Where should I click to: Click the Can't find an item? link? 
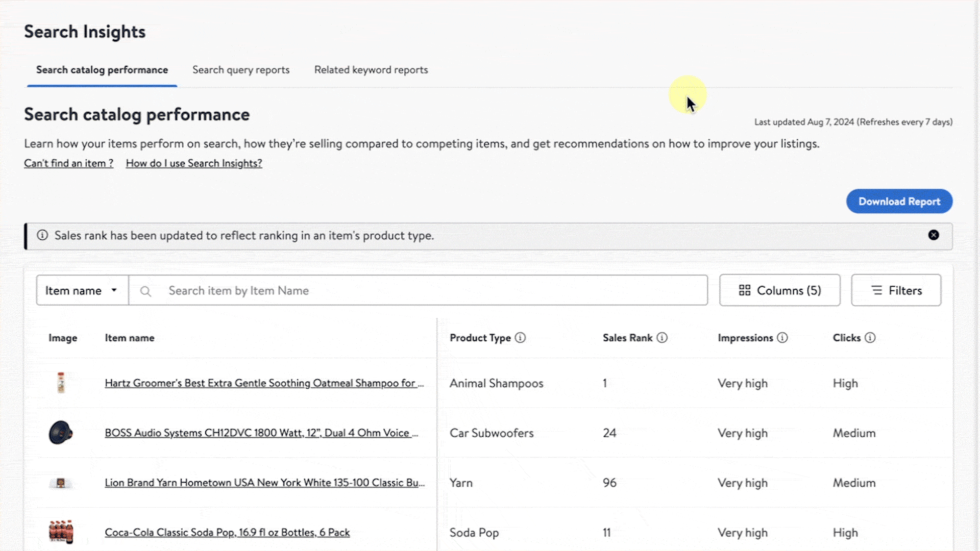[x=68, y=163]
